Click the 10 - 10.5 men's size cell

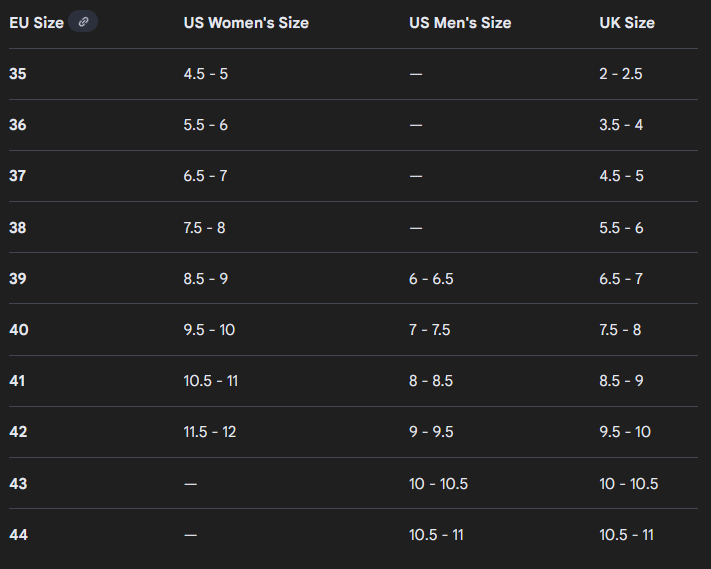tap(438, 484)
